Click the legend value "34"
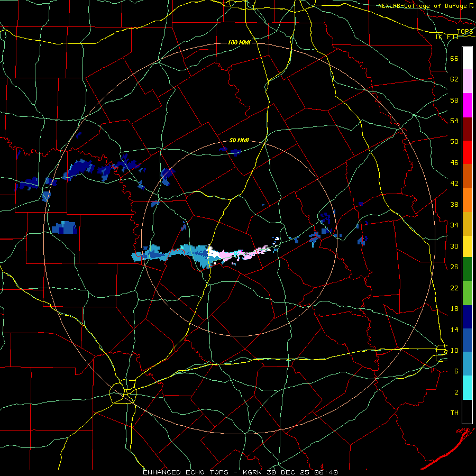476x476 pixels. pos(454,225)
